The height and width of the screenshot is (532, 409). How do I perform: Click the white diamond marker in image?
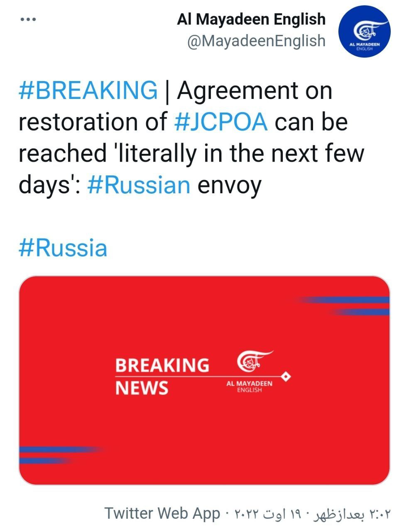click(x=286, y=377)
